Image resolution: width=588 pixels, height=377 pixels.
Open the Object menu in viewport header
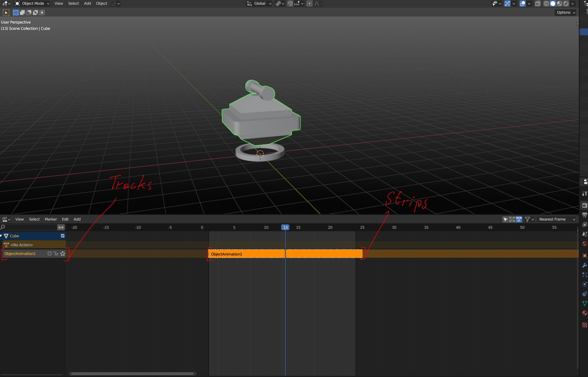coord(101,3)
